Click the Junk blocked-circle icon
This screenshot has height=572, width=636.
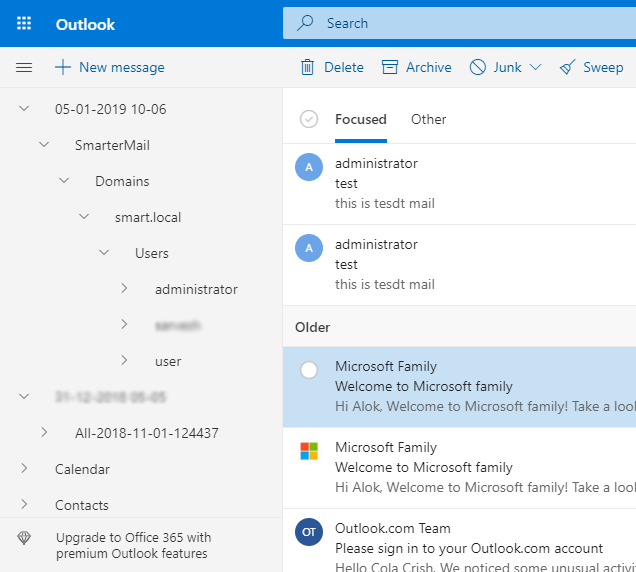(x=477, y=67)
